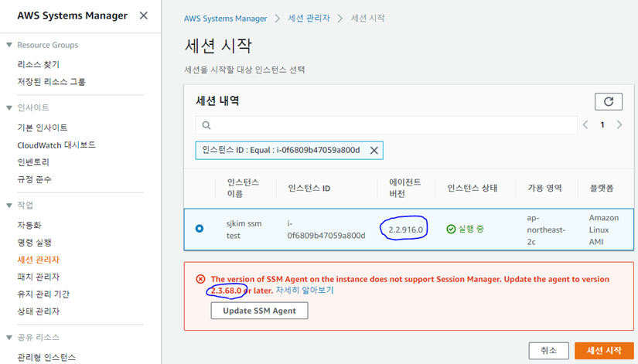Viewport: 638px width, 364px height.
Task: Sort by 플랫폼 column header
Action: (x=602, y=188)
